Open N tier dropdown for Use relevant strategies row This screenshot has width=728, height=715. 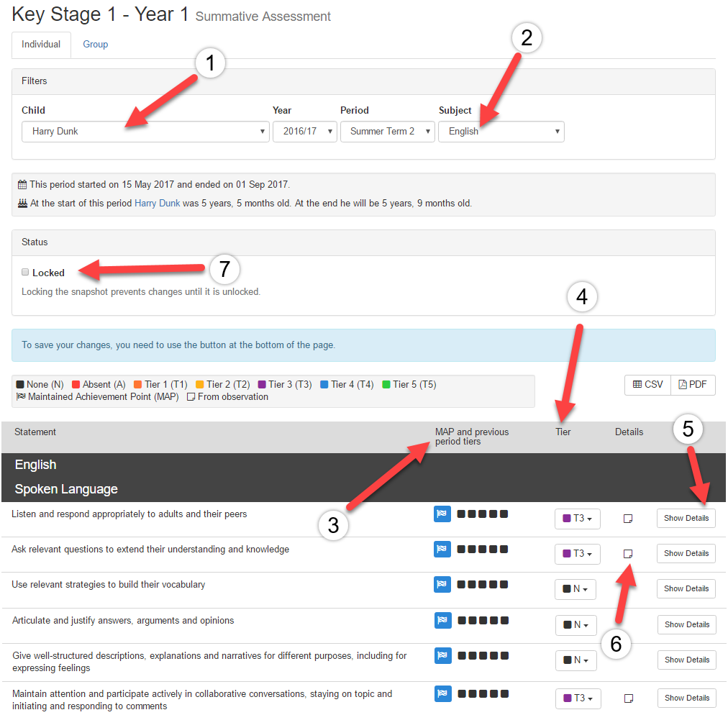coord(575,589)
